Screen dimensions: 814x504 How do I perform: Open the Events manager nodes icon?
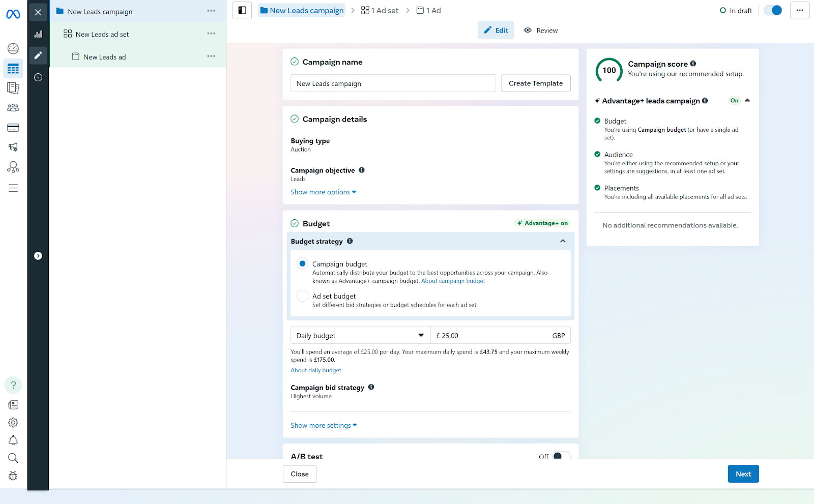coord(13,167)
